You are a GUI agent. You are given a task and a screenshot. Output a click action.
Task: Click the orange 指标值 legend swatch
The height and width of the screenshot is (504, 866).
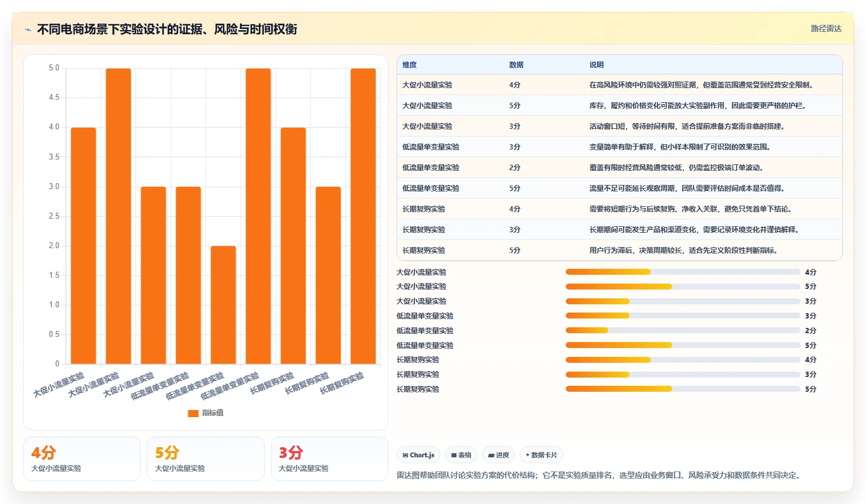click(193, 413)
